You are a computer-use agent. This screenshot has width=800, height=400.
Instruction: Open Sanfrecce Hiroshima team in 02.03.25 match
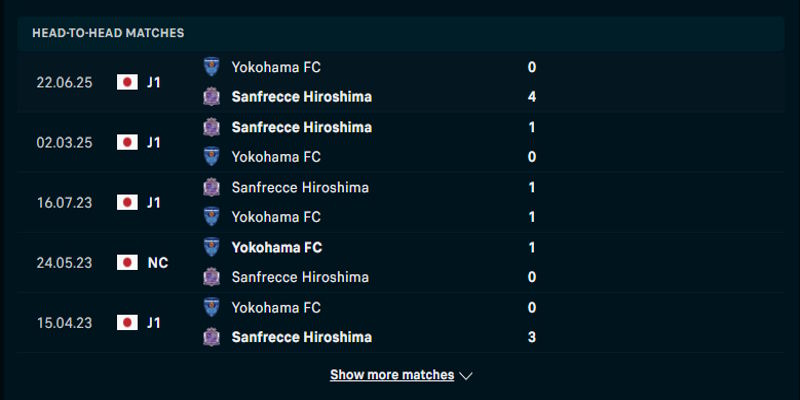coord(301,127)
